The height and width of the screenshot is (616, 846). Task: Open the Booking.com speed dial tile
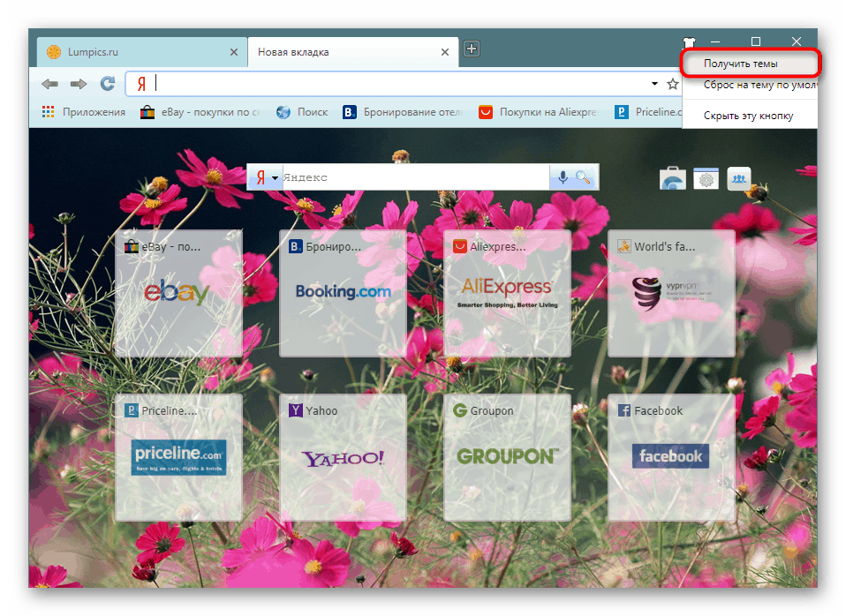(x=344, y=293)
